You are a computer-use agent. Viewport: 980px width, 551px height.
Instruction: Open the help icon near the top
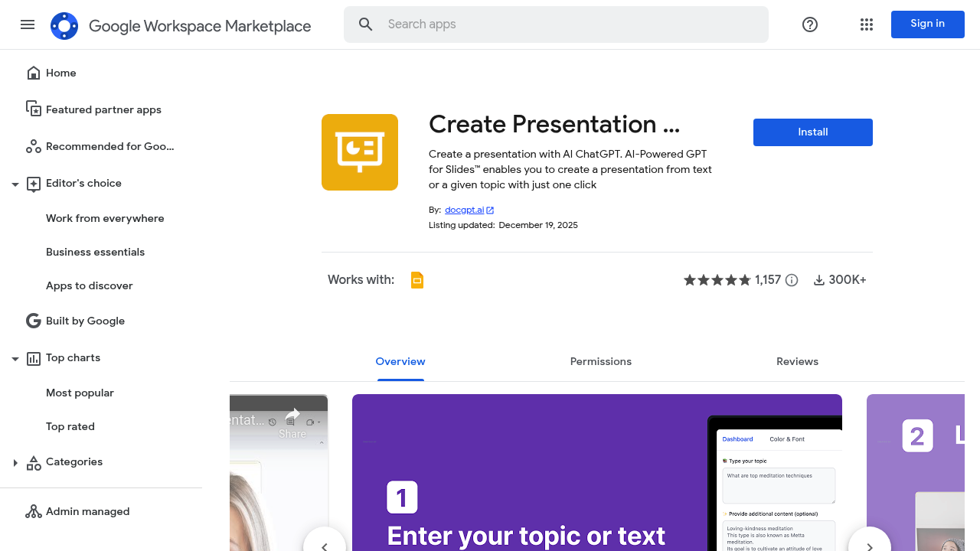click(809, 24)
